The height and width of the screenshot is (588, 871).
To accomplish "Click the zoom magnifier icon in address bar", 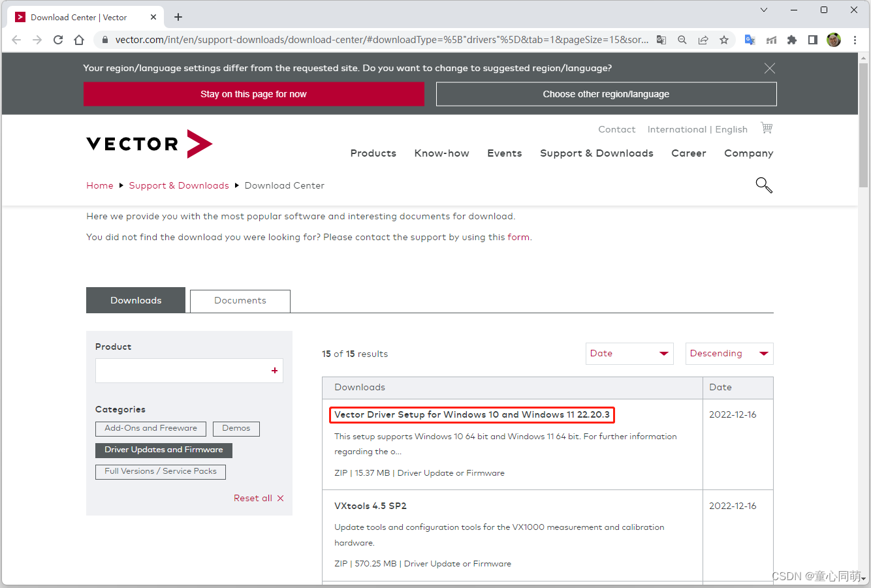I will pyautogui.click(x=682, y=40).
